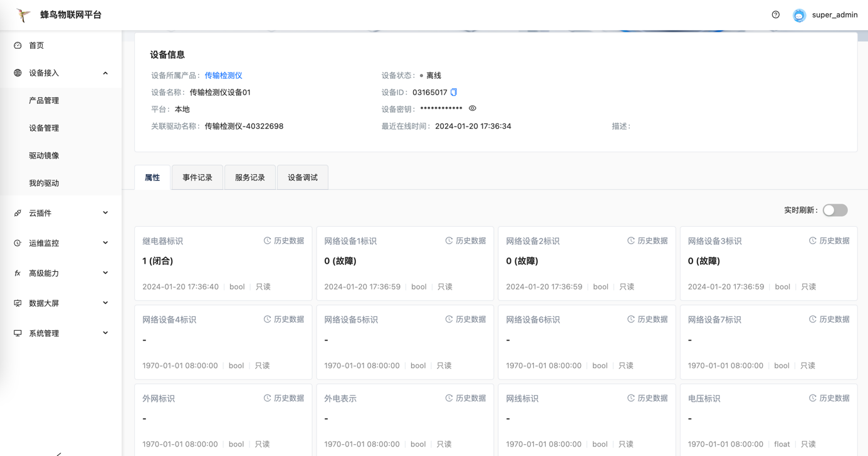
Task: Click history clock icon for 网络设备1标识
Action: [449, 241]
